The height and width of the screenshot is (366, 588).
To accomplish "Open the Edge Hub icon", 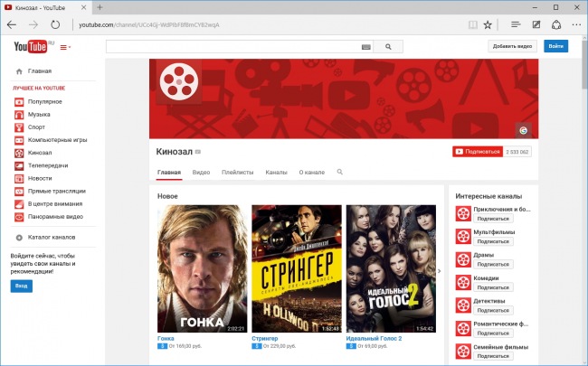I will point(516,24).
